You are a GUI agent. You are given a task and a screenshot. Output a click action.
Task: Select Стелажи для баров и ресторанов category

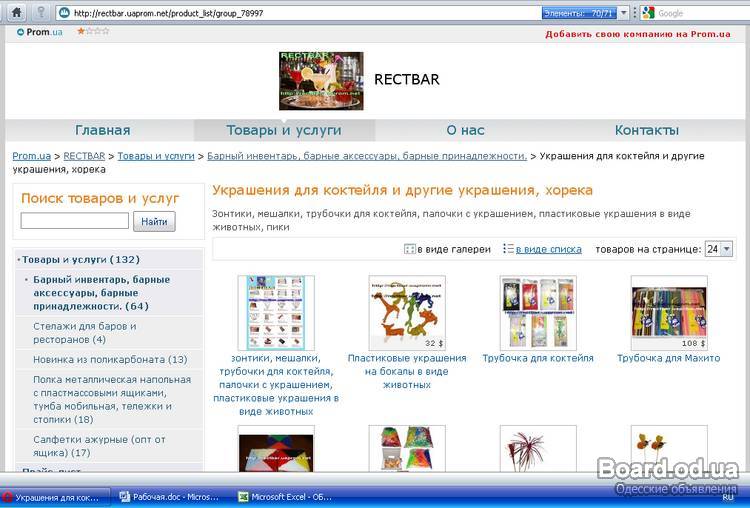(84, 332)
